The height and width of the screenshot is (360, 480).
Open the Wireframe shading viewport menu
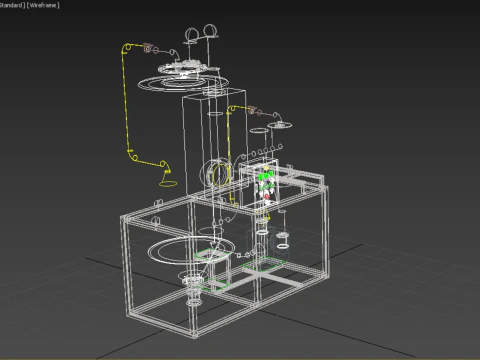[x=43, y=5]
